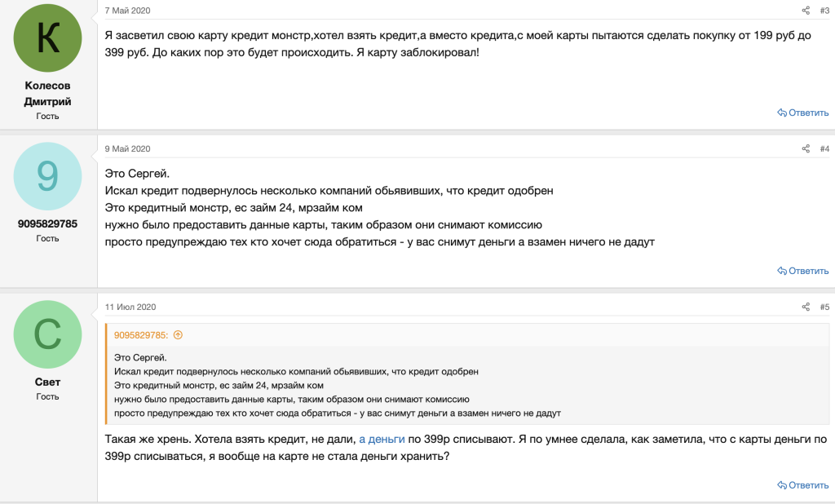Share Свет's comment using its share icon

804,306
